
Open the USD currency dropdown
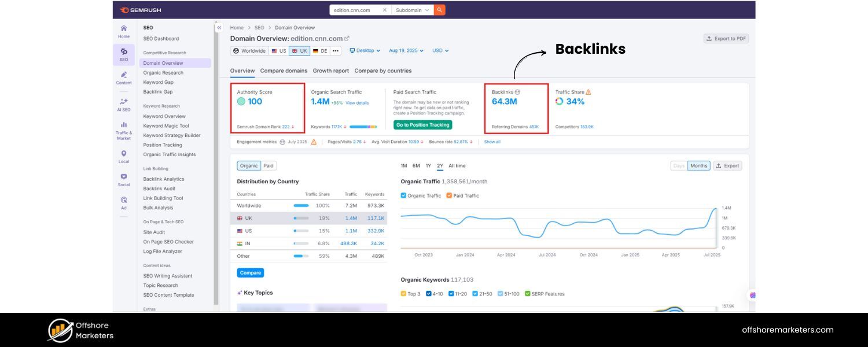pyautogui.click(x=440, y=50)
